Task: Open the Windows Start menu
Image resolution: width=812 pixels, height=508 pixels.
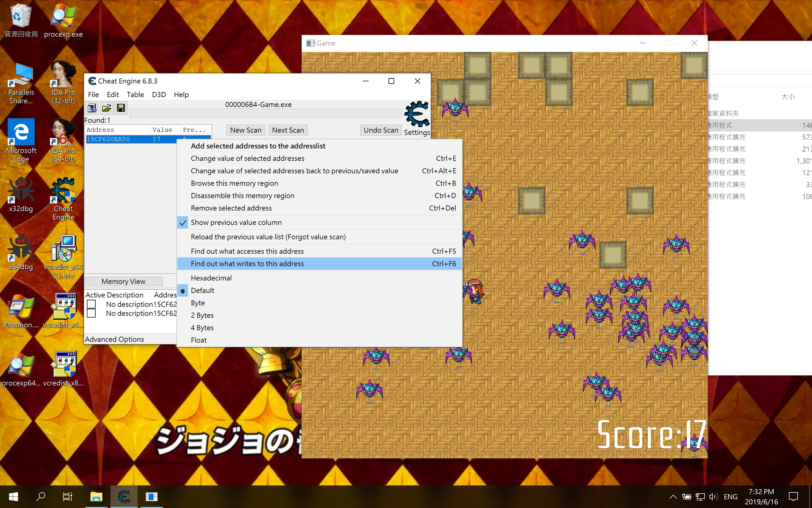Action: [14, 497]
